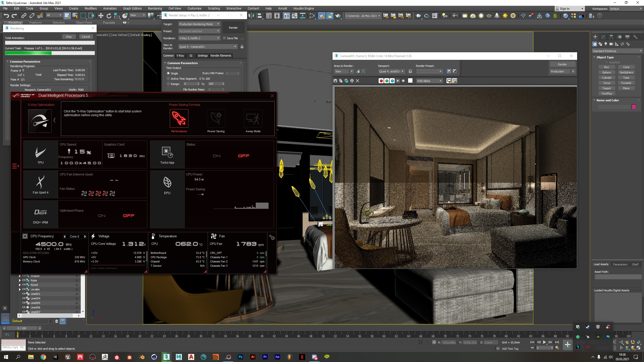
Task: Open the Renderer V-Ray dropdown
Action: tap(199, 38)
